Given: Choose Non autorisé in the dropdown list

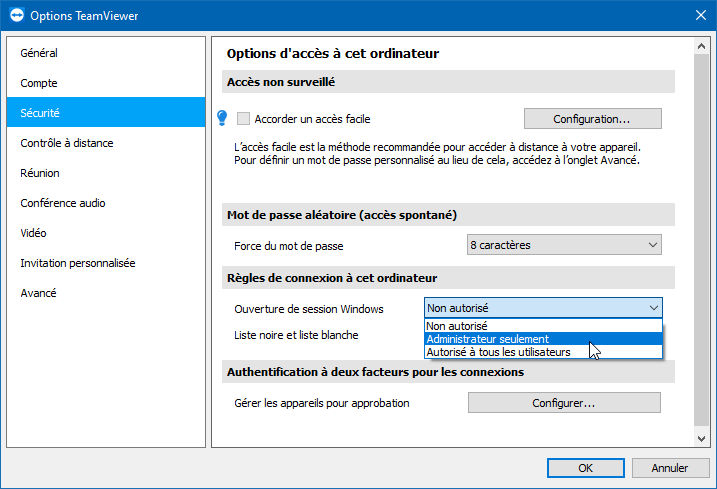Looking at the screenshot, I should (x=543, y=326).
